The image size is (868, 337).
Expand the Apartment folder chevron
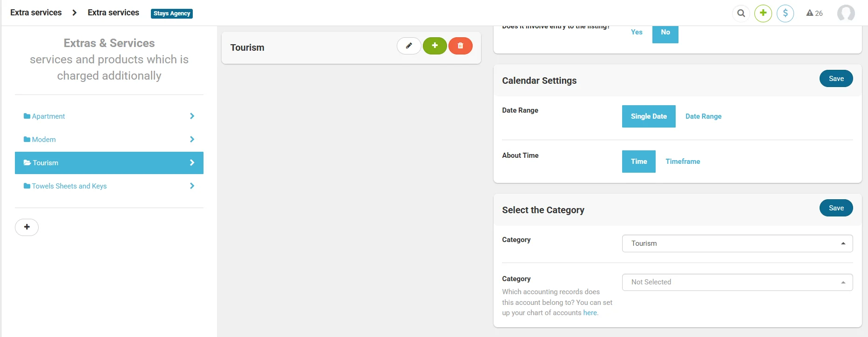tap(192, 116)
